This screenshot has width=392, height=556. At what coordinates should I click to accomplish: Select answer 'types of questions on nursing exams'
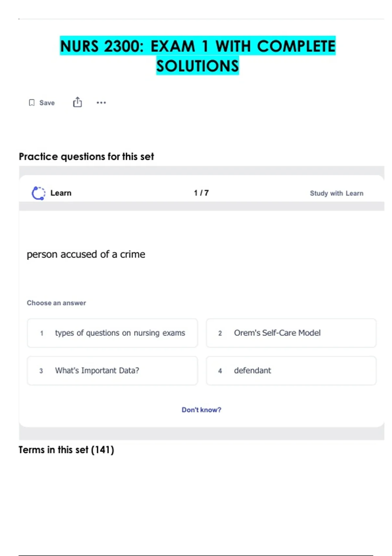tap(112, 333)
